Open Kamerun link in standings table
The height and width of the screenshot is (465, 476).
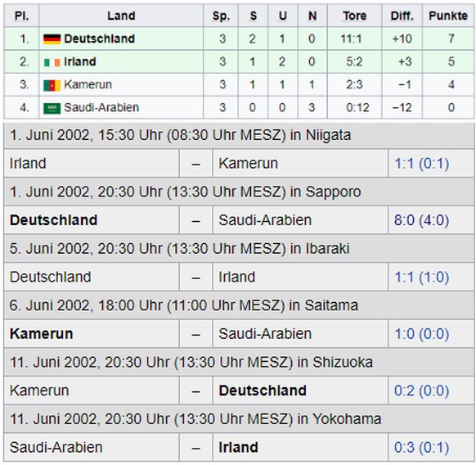pos(88,84)
